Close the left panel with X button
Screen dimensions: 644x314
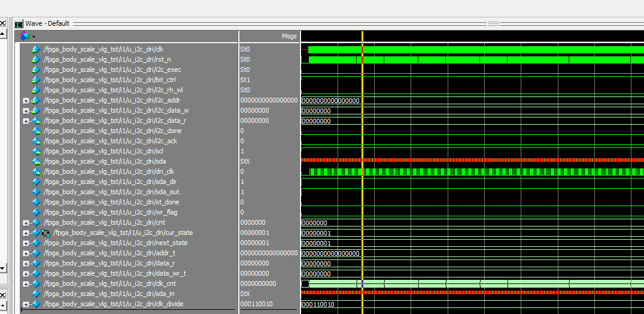[2, 23]
